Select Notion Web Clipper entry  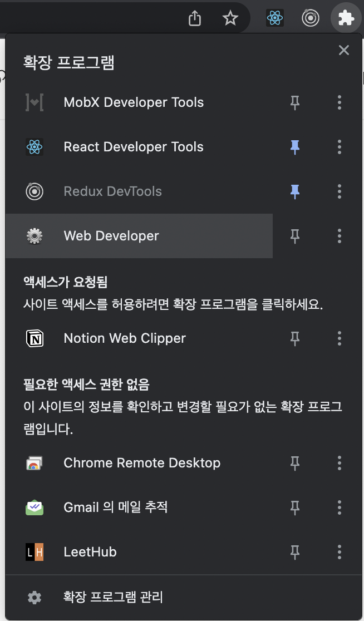[x=139, y=339]
